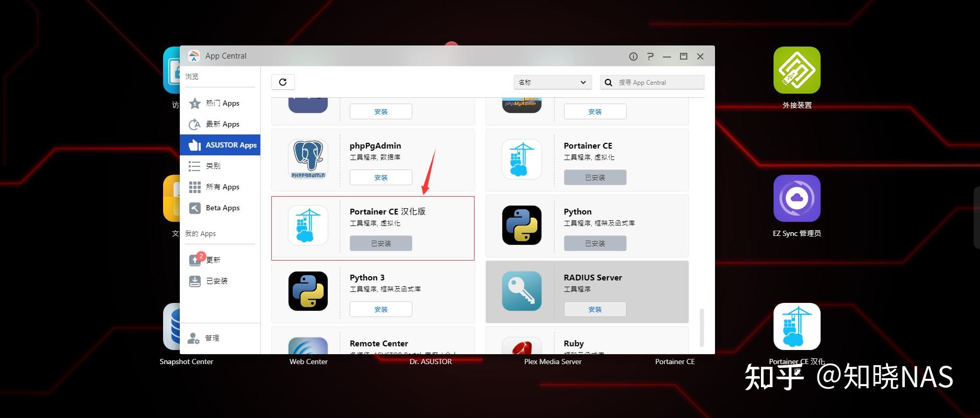Click the Python 3 app icon
The image size is (980, 418).
coord(308,291)
